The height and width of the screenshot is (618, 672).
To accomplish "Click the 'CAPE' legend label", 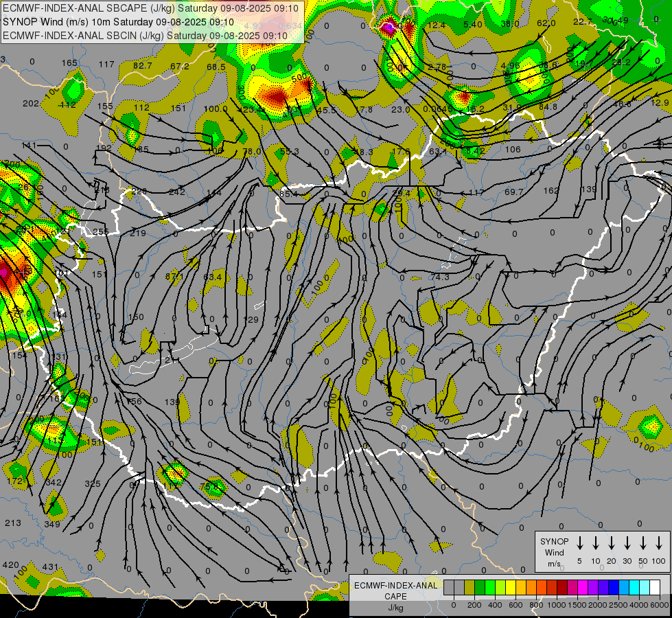I will pos(395,597).
